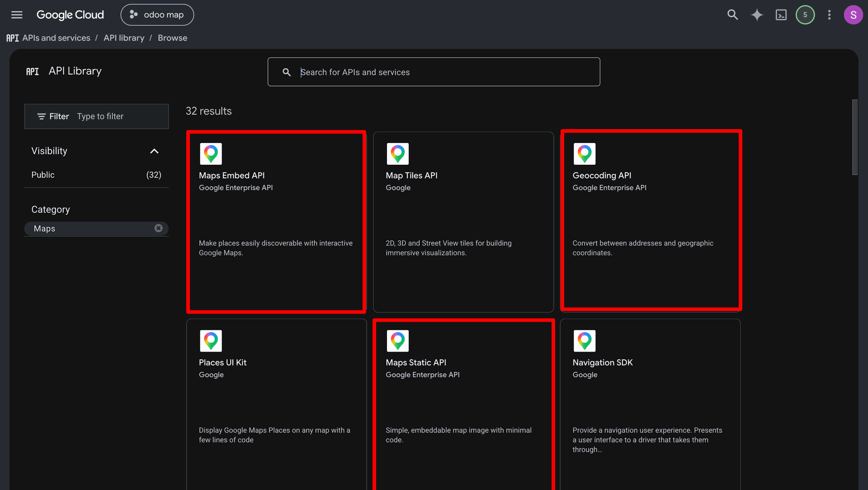Click the Geocoding API description text
This screenshot has width=868, height=490.
(x=643, y=248)
